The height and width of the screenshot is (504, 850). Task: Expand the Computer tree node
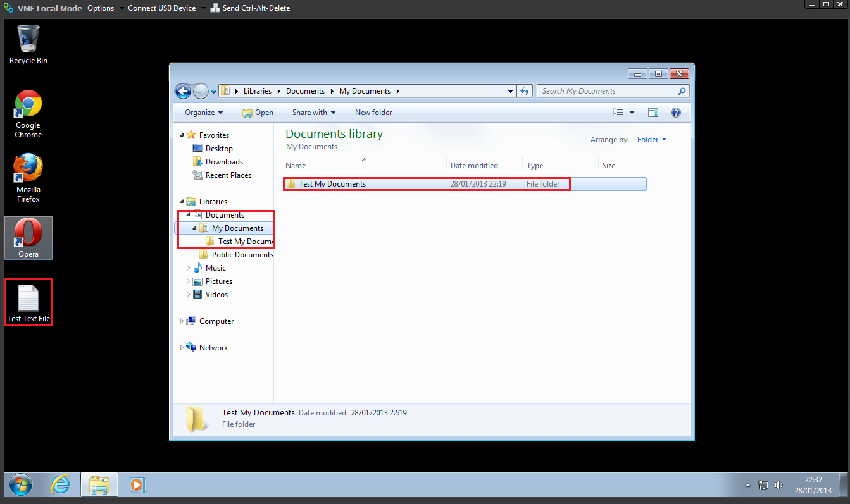182,321
